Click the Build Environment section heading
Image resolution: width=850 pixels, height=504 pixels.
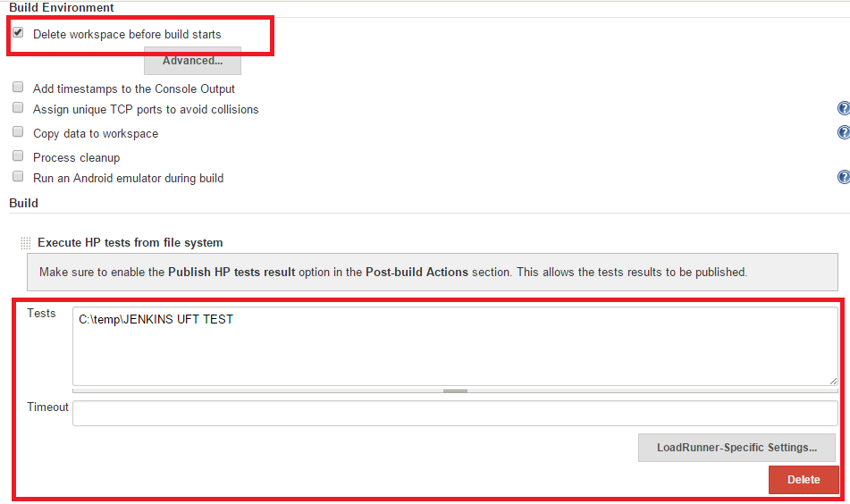(x=62, y=7)
